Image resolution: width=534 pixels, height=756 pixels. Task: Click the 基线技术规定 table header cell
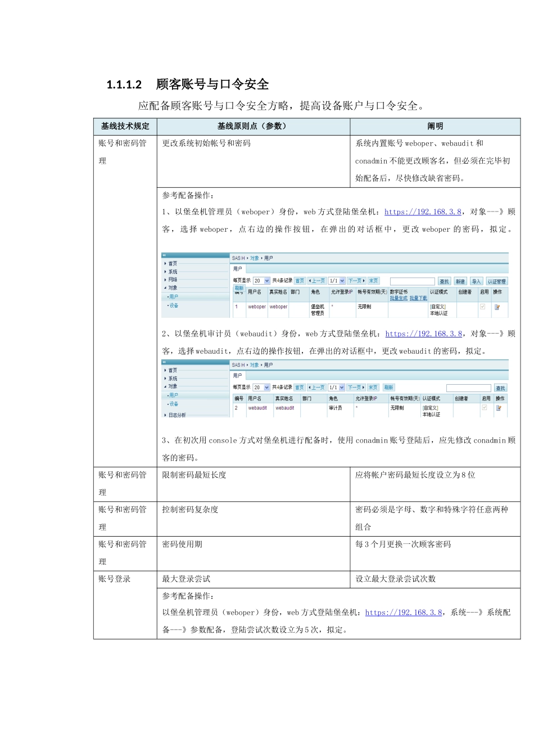[x=125, y=126]
